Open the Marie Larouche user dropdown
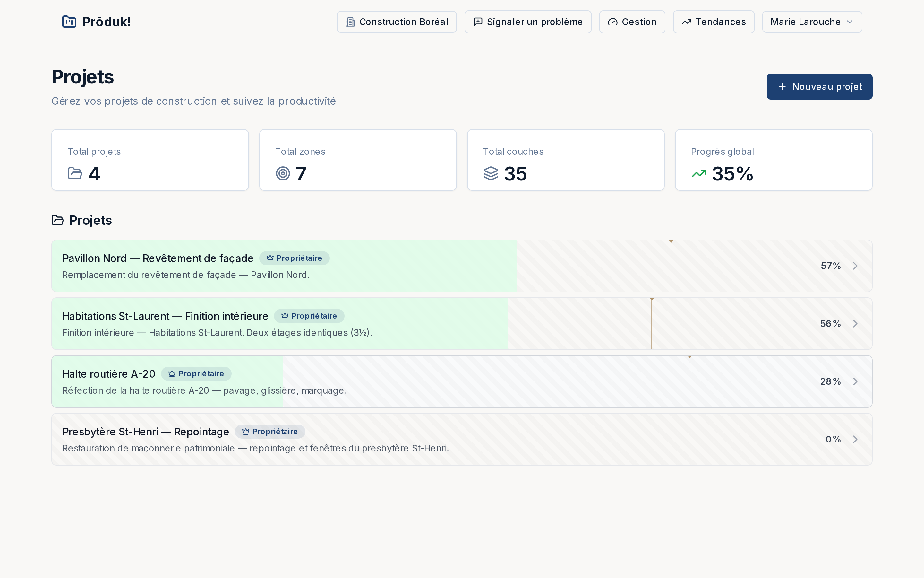924x578 pixels. (x=812, y=22)
